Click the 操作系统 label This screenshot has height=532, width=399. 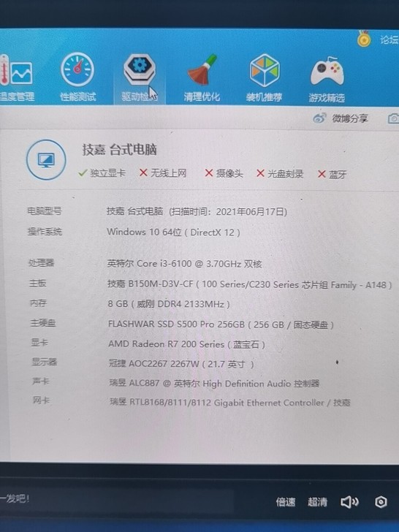click(x=45, y=232)
